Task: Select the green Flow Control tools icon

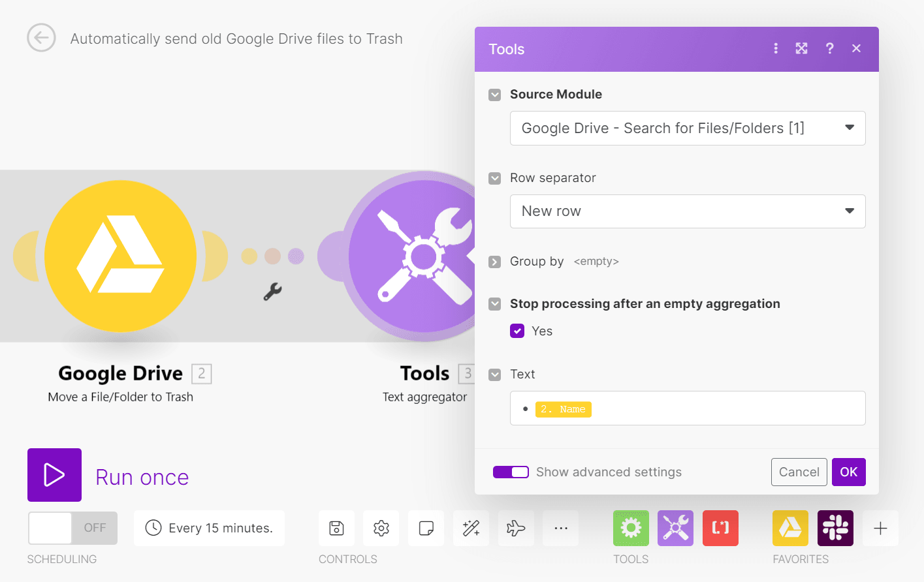Action: [630, 528]
